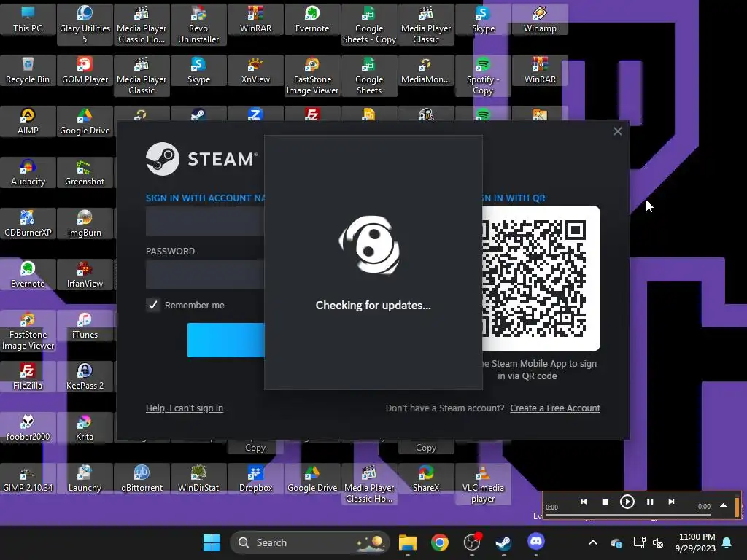This screenshot has width=747, height=560.
Task: Open File Explorer from the taskbar
Action: click(x=407, y=542)
